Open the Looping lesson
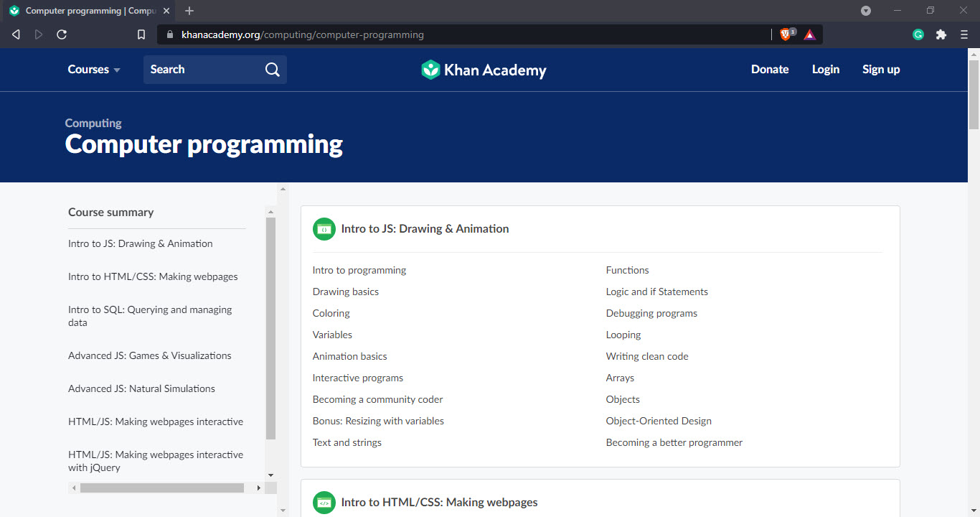The width and height of the screenshot is (980, 517). pos(623,335)
